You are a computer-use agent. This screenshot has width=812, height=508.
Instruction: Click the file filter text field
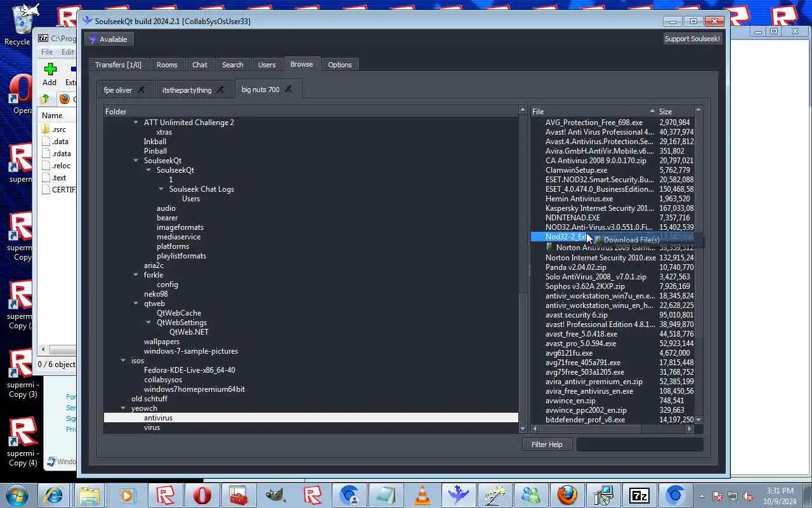(639, 444)
